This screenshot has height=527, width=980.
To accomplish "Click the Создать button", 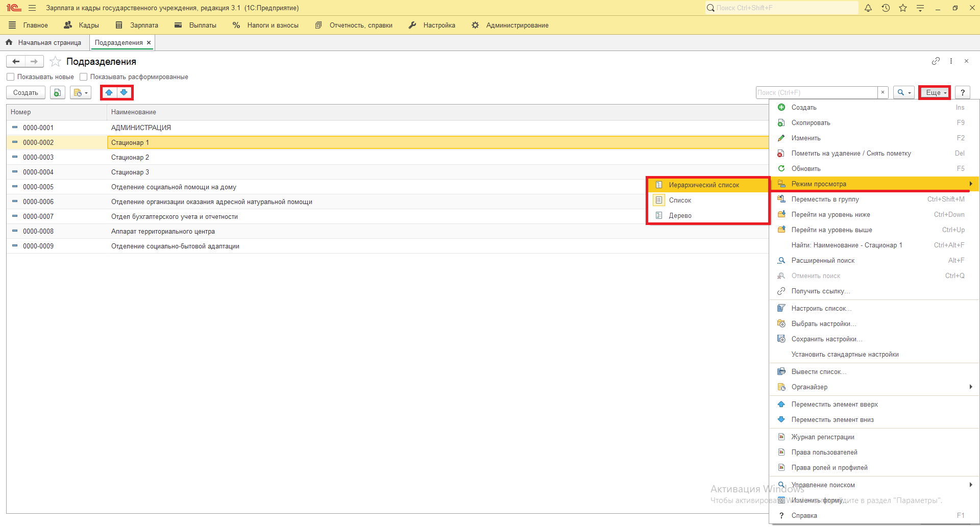I will [x=26, y=93].
